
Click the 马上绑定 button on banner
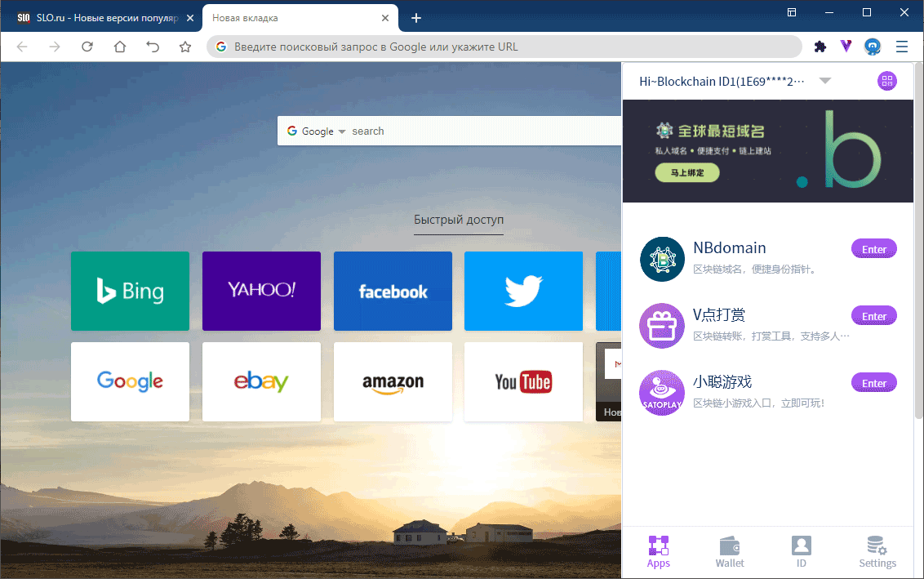(x=687, y=173)
